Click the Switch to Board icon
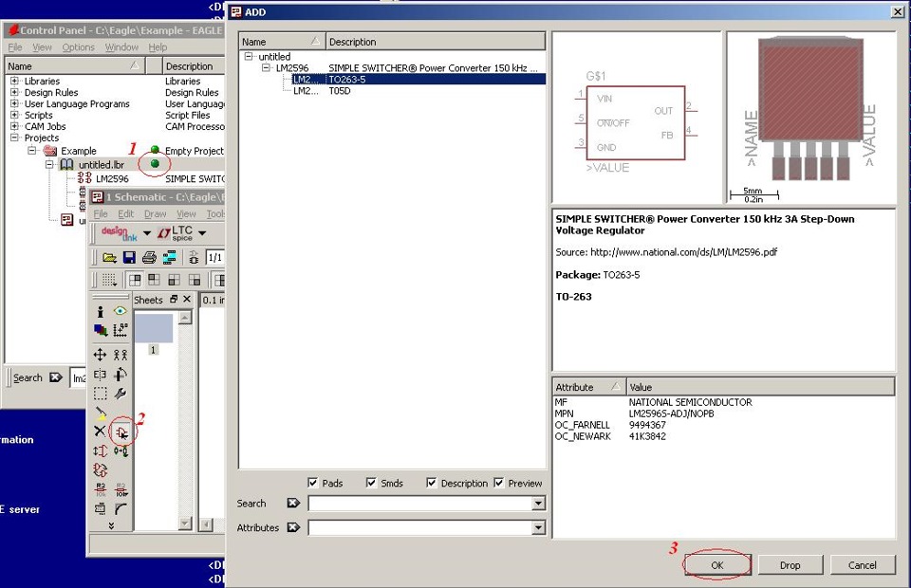911x588 pixels. [194, 257]
